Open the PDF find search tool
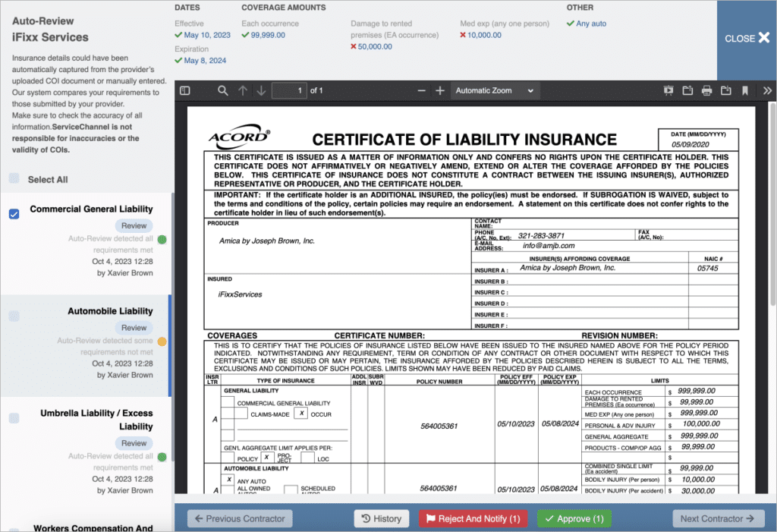This screenshot has width=777, height=532. click(x=223, y=91)
